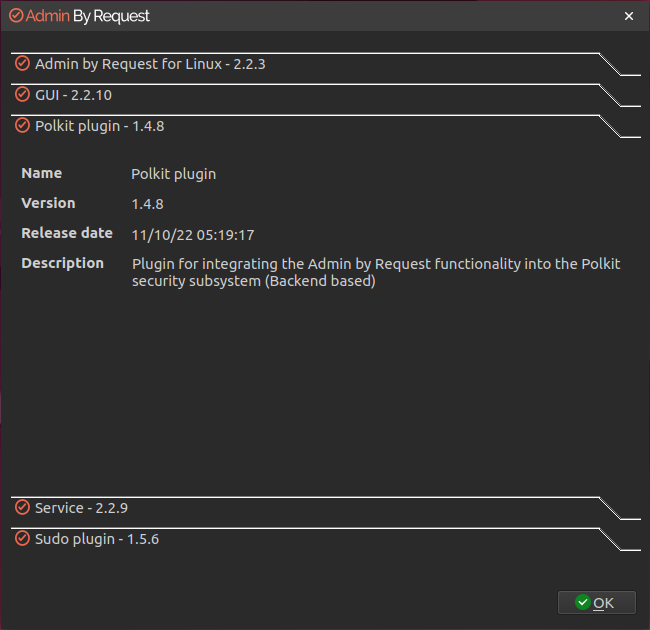
Task: Click the Admin By Request logo icon in title bar
Action: pos(16,16)
